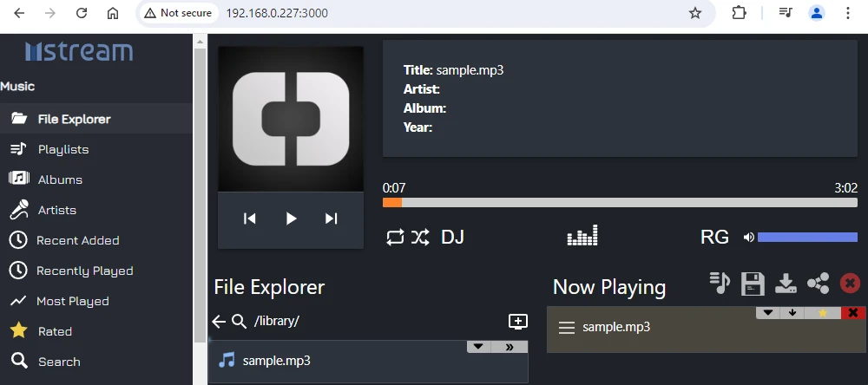Share the current playlist
868x385 pixels.
point(818,284)
